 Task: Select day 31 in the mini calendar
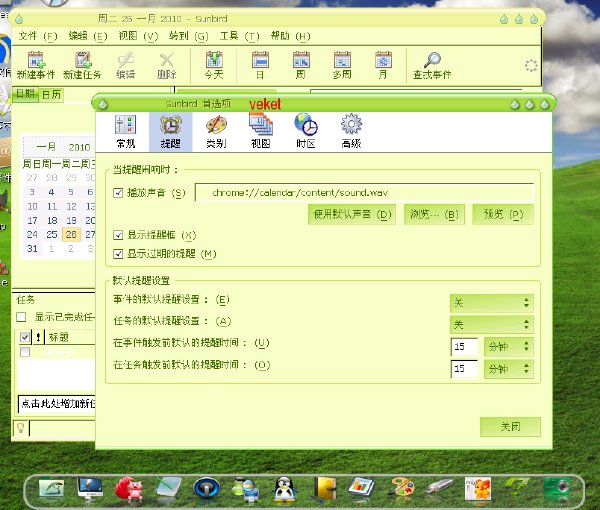click(33, 249)
